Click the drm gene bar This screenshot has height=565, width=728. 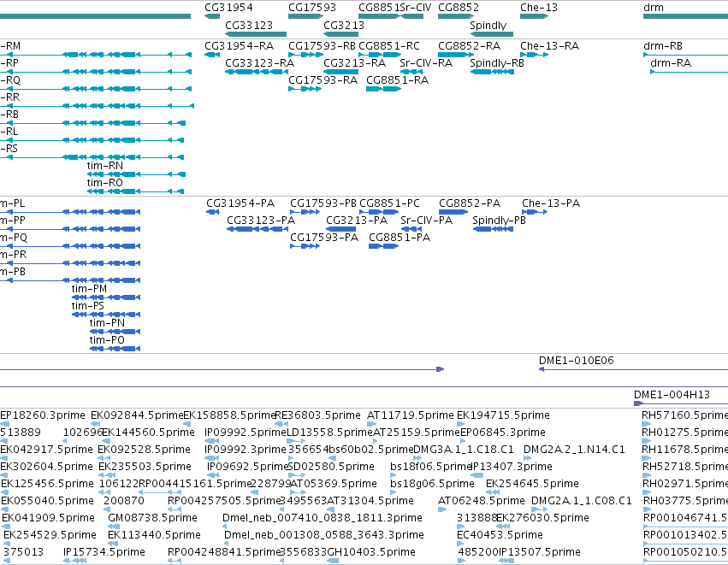[685, 16]
